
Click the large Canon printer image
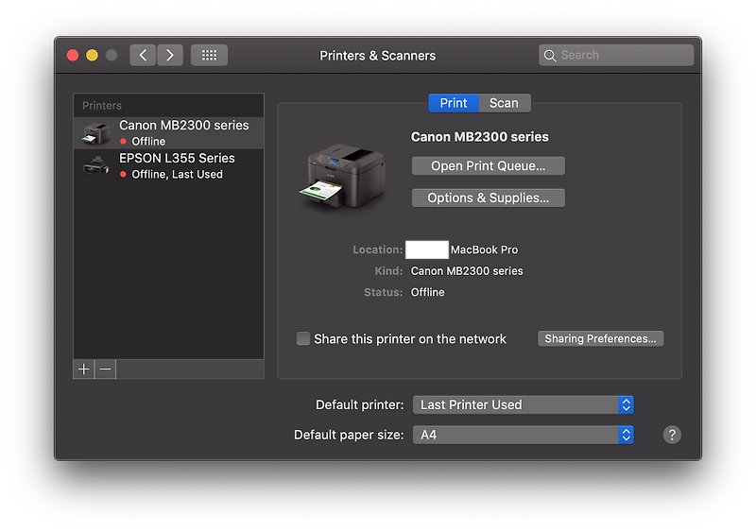(x=343, y=176)
